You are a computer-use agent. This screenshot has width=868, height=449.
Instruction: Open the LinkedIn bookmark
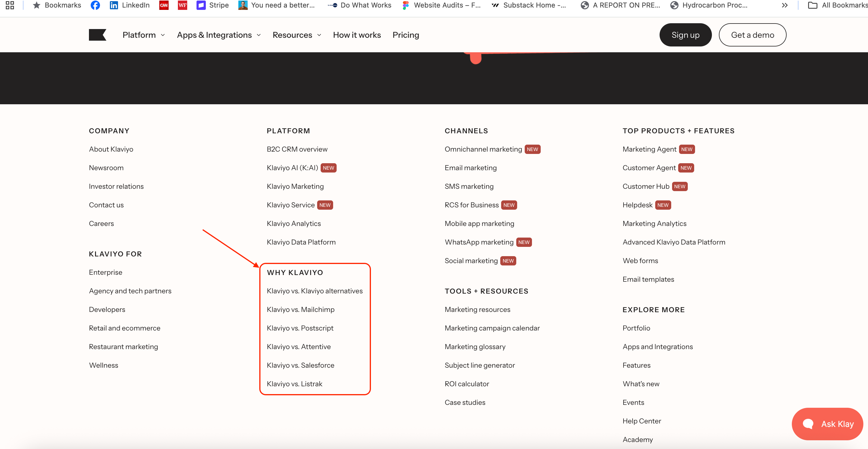[x=130, y=5]
